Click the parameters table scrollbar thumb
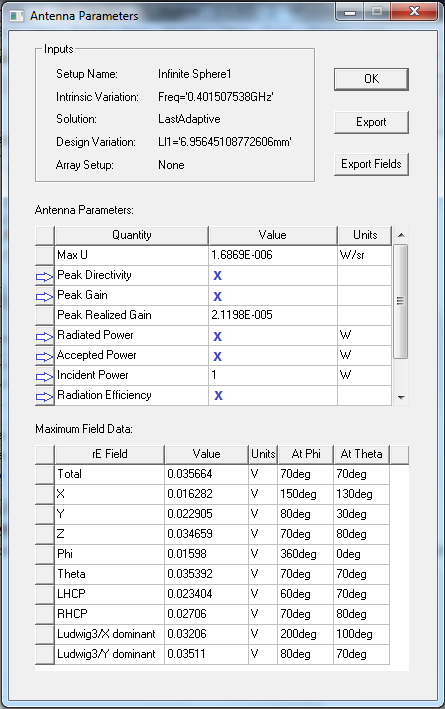 [x=401, y=301]
